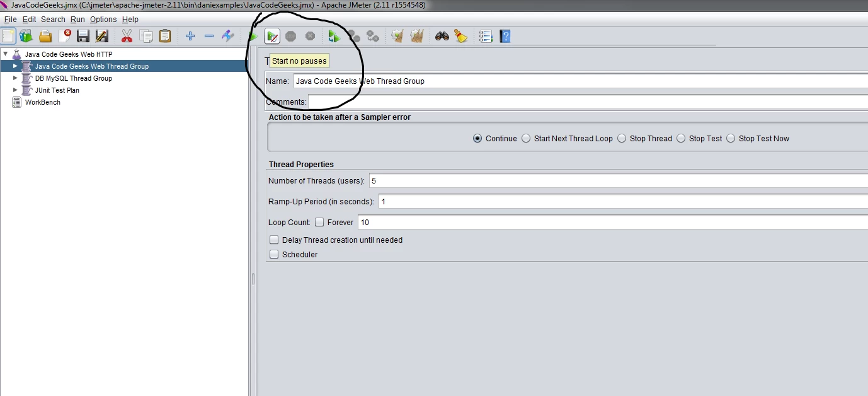The height and width of the screenshot is (396, 868).
Task: Click the Toggle enable/disable icon
Action: coord(228,36)
